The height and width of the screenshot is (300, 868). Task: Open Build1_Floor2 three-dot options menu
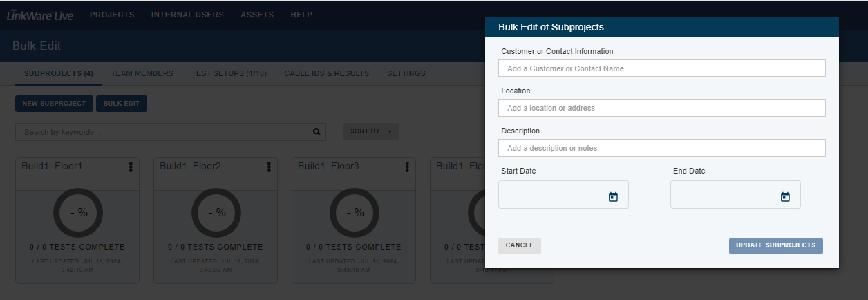(x=269, y=167)
